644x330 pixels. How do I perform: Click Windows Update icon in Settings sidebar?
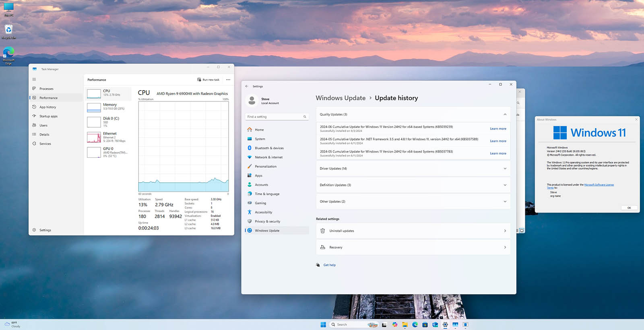(x=250, y=231)
